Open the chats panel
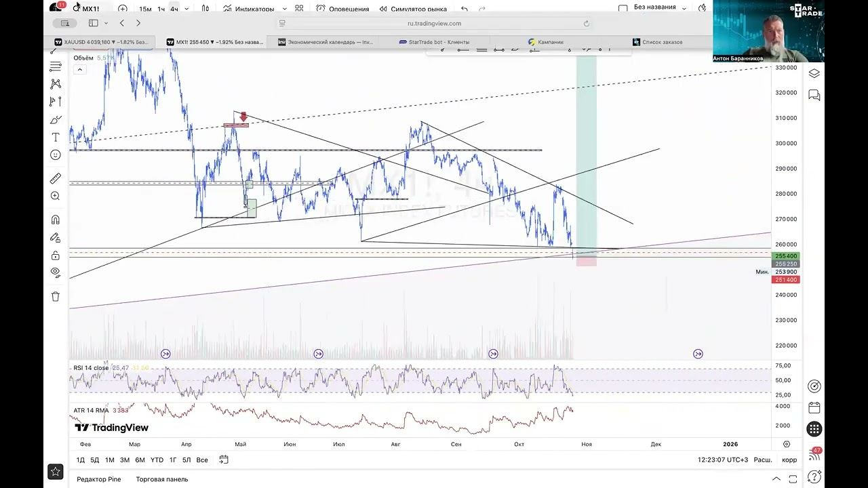The width and height of the screenshot is (868, 488). pyautogui.click(x=814, y=96)
